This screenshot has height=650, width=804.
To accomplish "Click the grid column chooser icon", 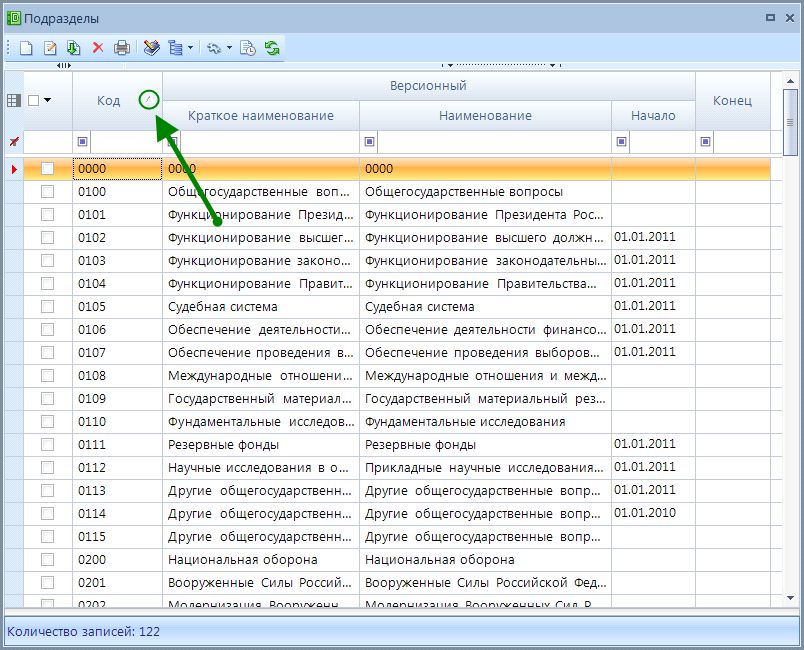I will (x=13, y=100).
